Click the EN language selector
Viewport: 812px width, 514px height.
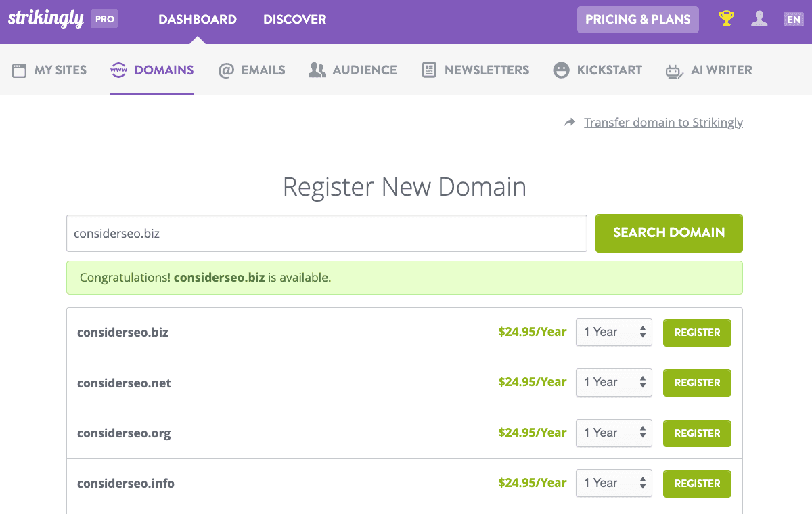(x=793, y=20)
